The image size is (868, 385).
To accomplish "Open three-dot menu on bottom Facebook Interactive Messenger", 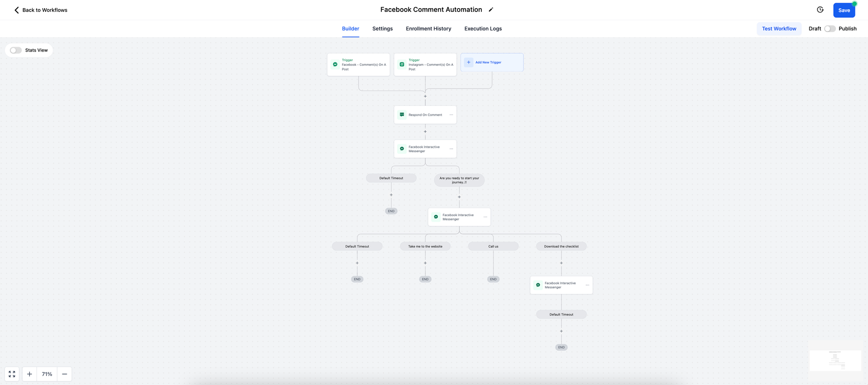I will point(587,285).
